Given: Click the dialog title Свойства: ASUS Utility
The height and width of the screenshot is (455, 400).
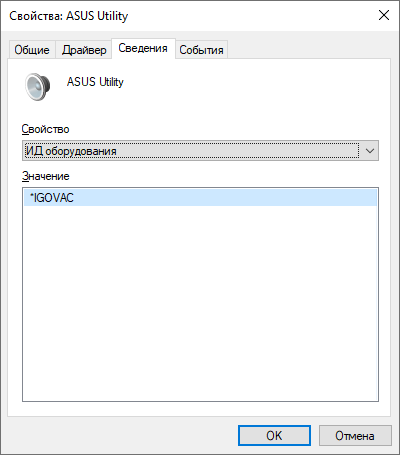Looking at the screenshot, I should tap(68, 16).
